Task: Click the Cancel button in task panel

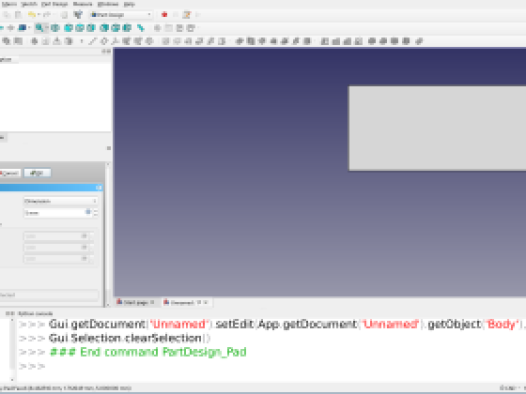Action: pyautogui.click(x=9, y=173)
